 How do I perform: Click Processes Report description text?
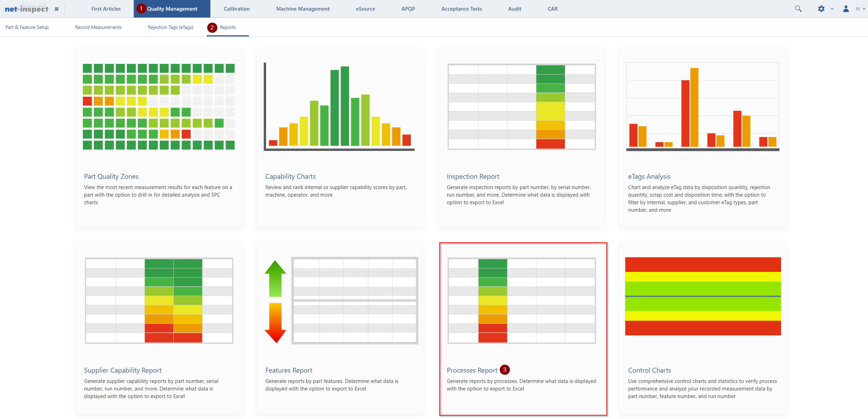pos(521,385)
